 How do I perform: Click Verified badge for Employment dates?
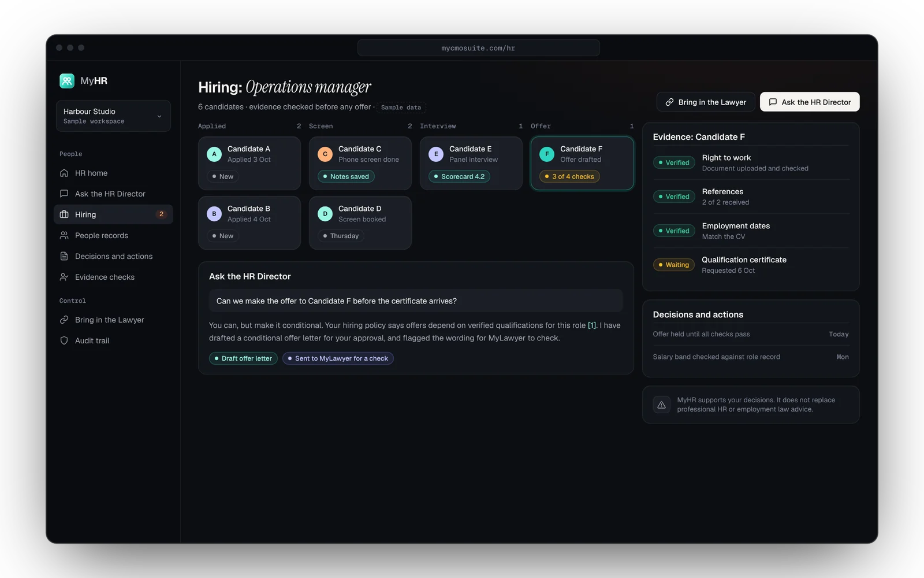[674, 231]
